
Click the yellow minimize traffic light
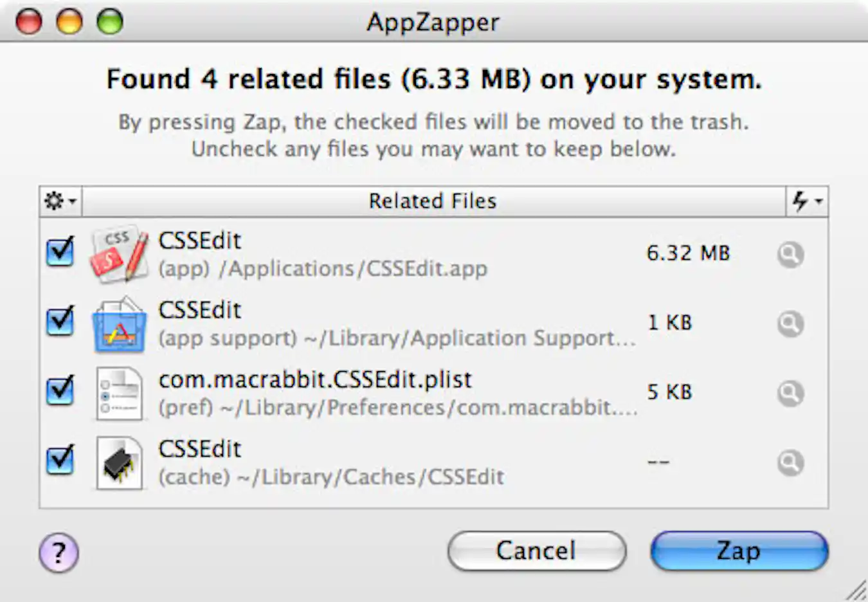(70, 21)
